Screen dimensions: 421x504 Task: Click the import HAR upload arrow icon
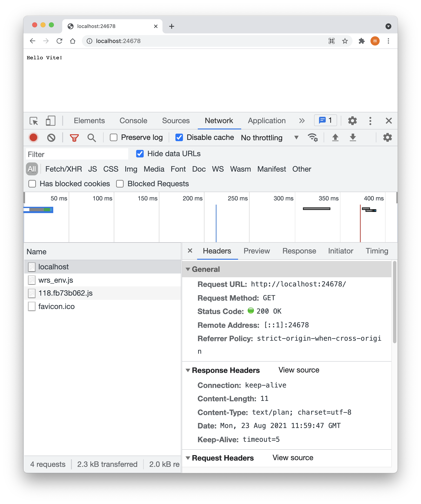335,138
